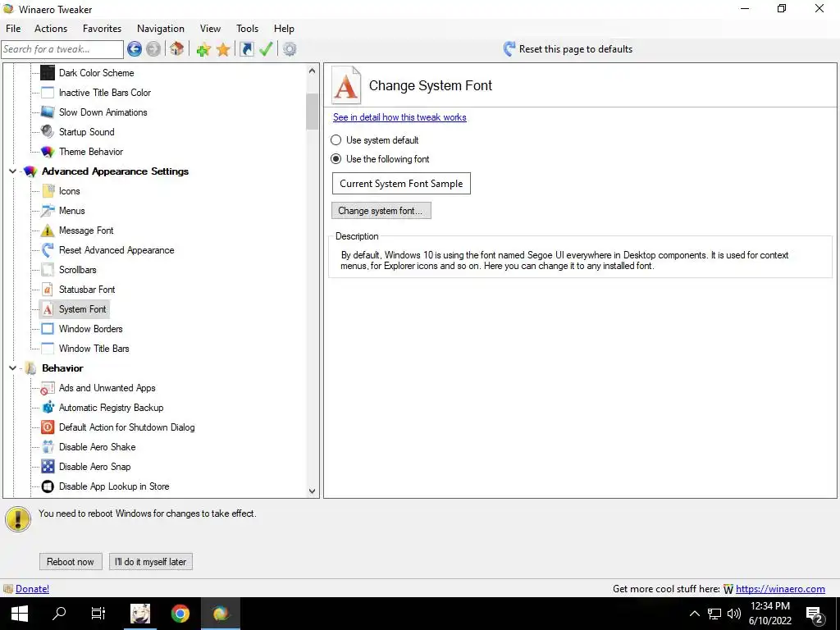Click the forward navigation arrow icon
Screen dimensions: 840x630
coord(153,49)
